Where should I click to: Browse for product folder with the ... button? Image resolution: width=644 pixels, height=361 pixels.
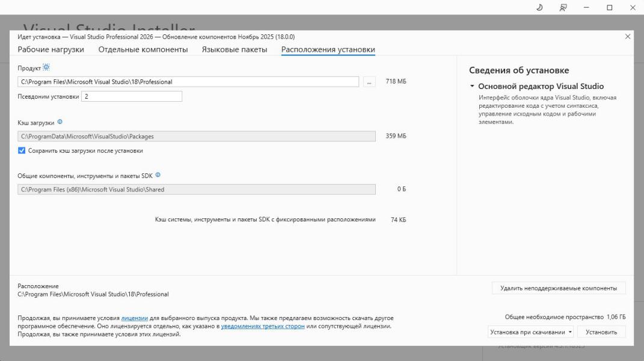[369, 82]
